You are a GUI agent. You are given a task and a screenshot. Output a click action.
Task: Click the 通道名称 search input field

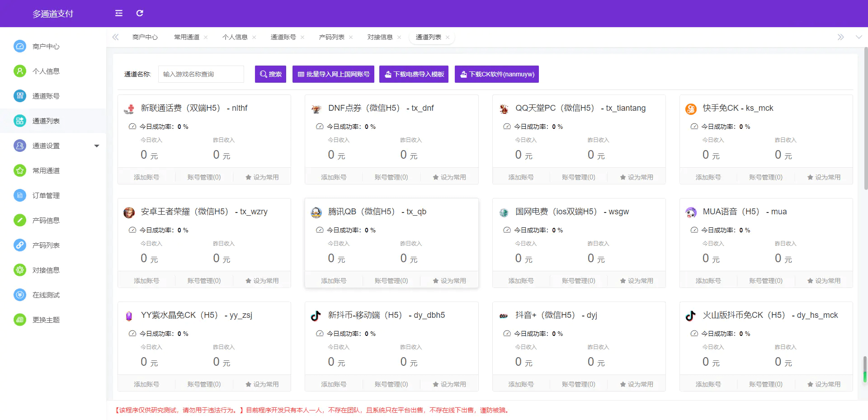[201, 74]
